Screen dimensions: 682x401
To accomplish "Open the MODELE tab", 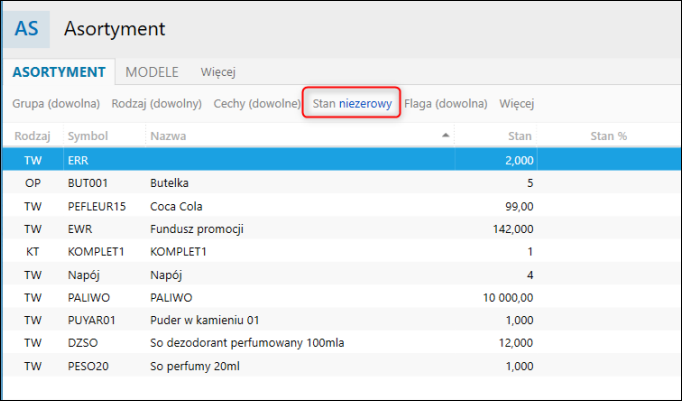I will coord(152,72).
